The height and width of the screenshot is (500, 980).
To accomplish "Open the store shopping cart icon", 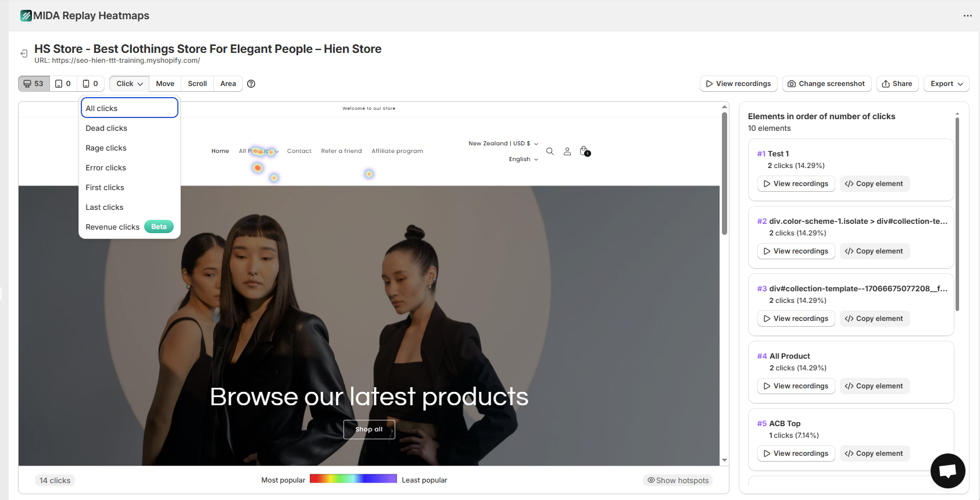I will click(584, 151).
